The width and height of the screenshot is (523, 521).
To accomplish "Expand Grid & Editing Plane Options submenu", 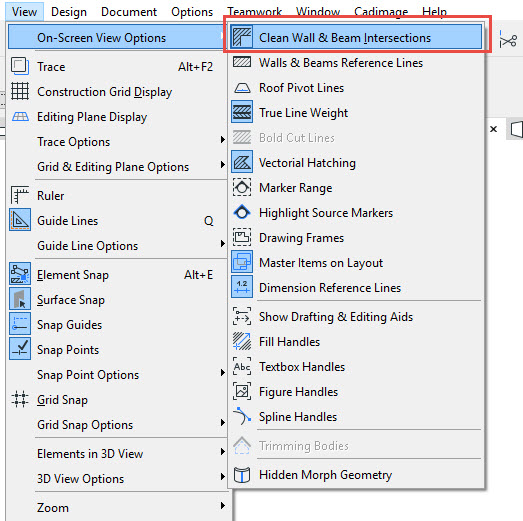I will [118, 166].
